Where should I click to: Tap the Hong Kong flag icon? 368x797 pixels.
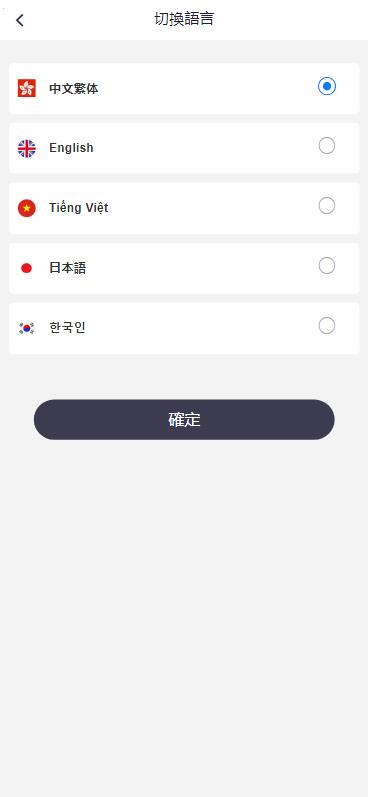[x=26, y=88]
